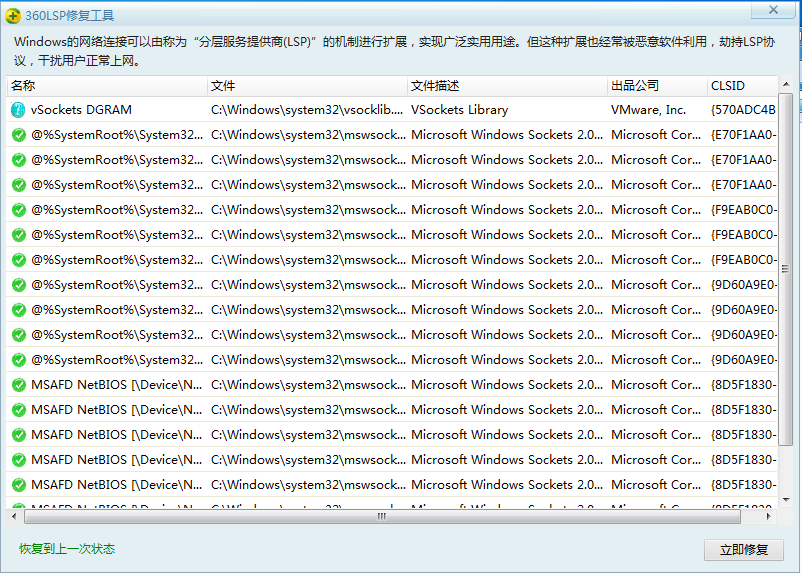
Task: Click the 恢复到上一次状态 restore link
Action: point(67,549)
